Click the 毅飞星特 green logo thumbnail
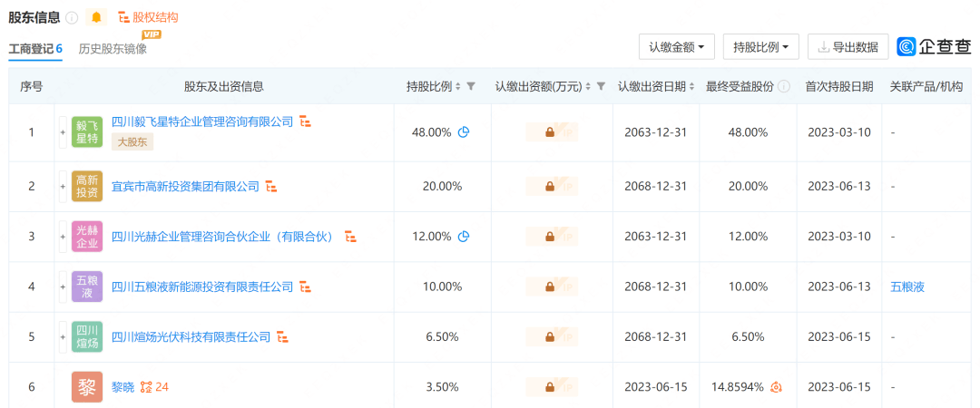 87,132
